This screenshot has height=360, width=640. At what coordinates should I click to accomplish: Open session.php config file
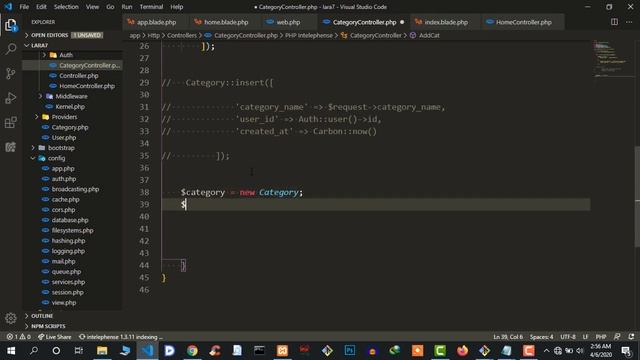point(67,292)
